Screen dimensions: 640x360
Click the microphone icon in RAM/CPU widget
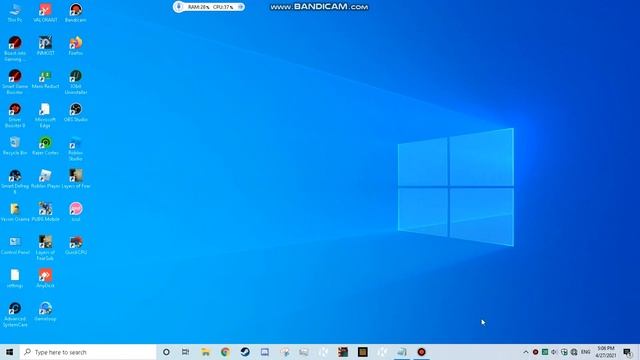pyautogui.click(x=178, y=7)
